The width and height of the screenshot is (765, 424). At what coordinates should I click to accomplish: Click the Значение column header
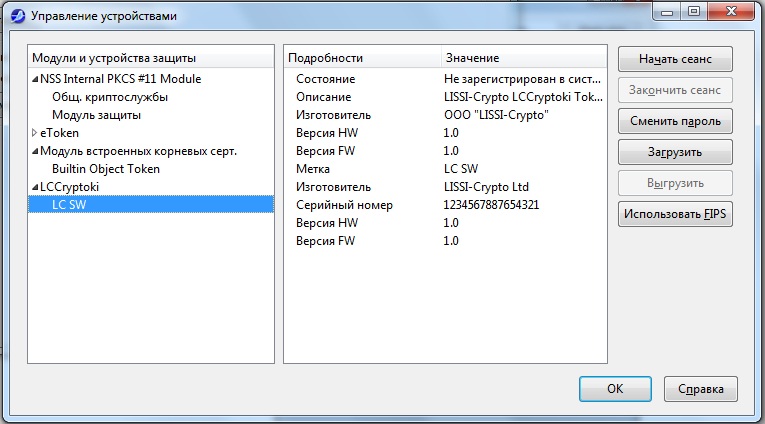click(524, 58)
